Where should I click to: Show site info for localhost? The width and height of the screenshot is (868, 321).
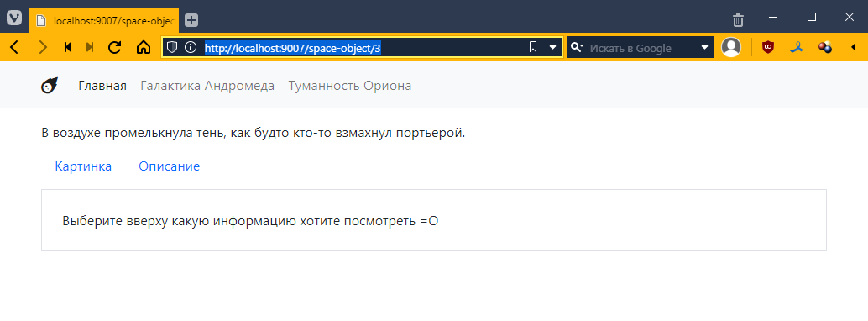point(191,47)
